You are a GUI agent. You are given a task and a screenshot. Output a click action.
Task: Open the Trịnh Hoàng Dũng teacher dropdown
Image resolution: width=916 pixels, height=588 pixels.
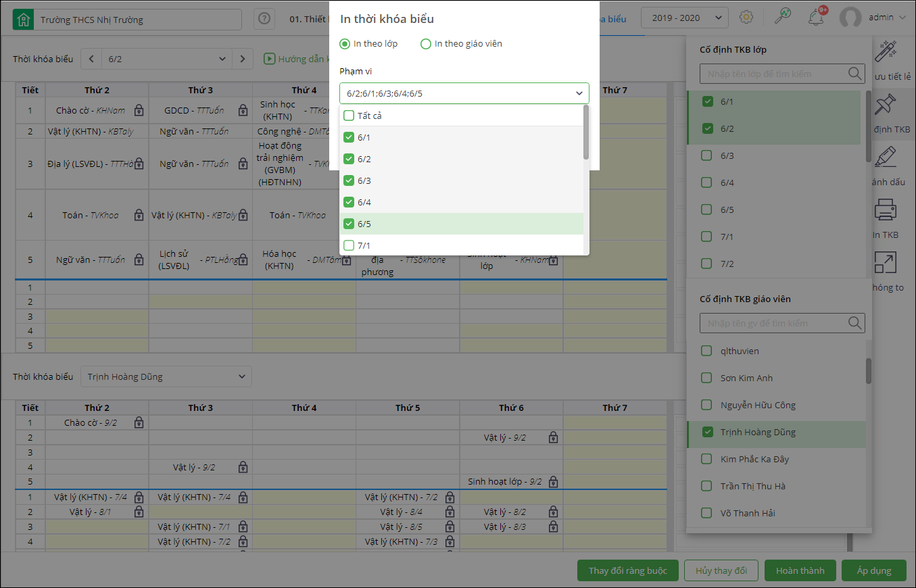coord(166,376)
